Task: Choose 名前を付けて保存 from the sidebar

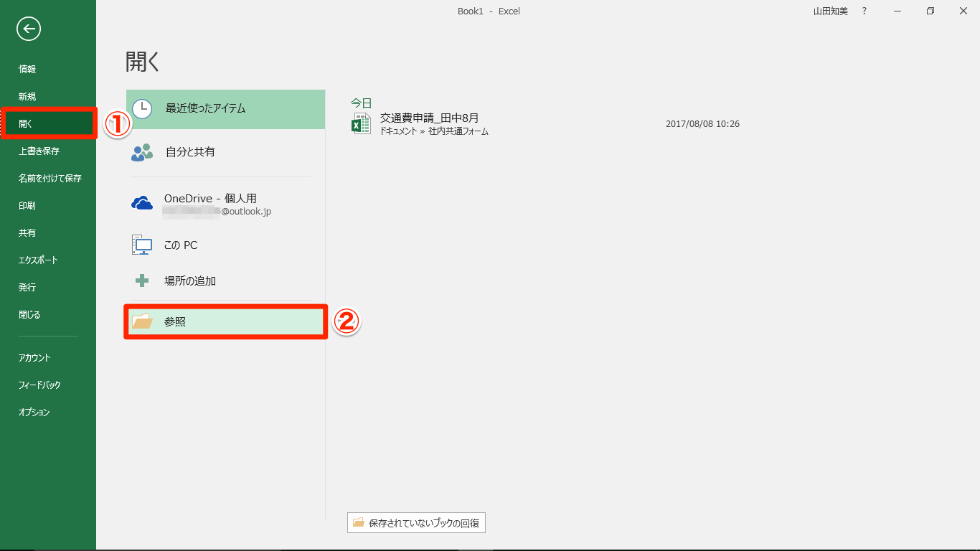Action: [48, 178]
